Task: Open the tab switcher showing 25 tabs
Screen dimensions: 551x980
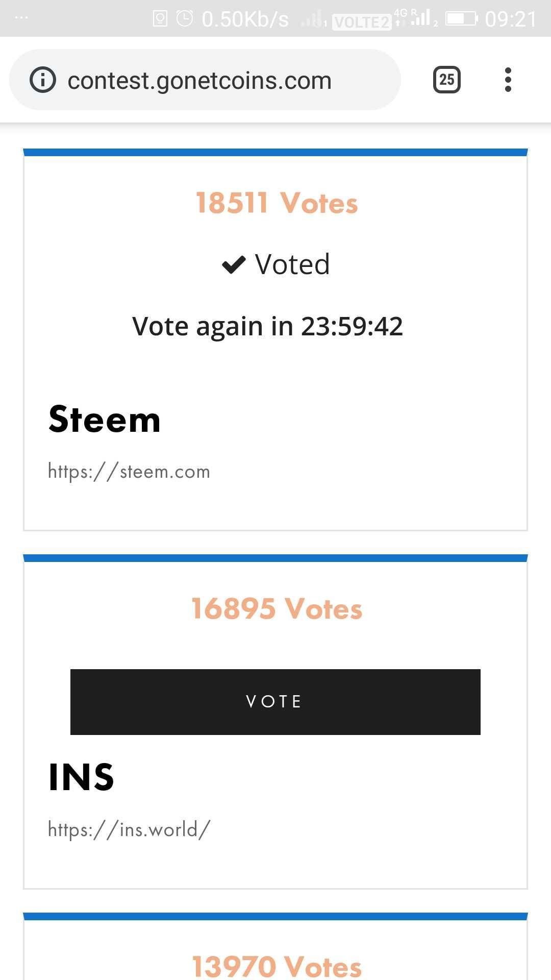Action: 447,80
